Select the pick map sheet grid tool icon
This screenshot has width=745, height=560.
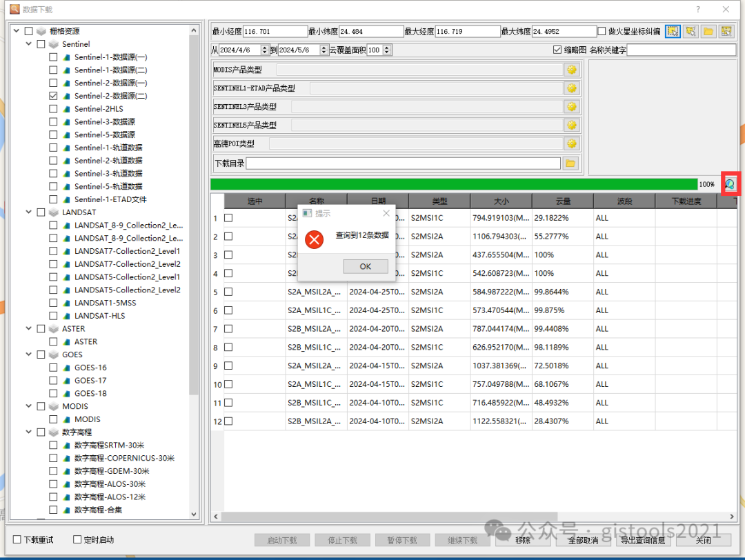(x=726, y=31)
